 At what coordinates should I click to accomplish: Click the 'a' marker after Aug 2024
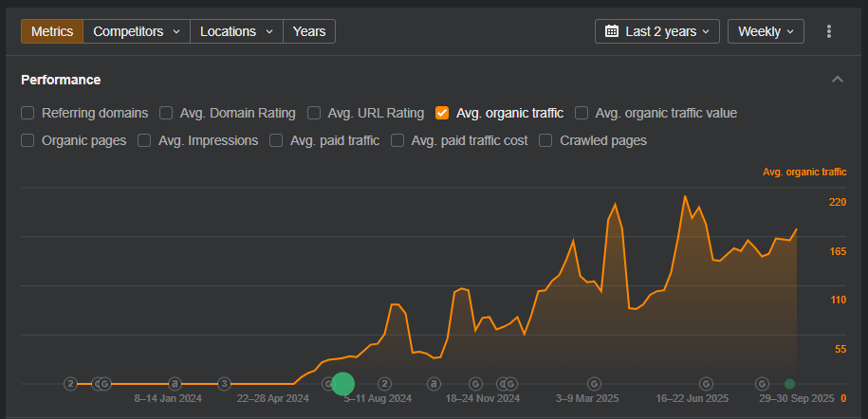click(434, 384)
